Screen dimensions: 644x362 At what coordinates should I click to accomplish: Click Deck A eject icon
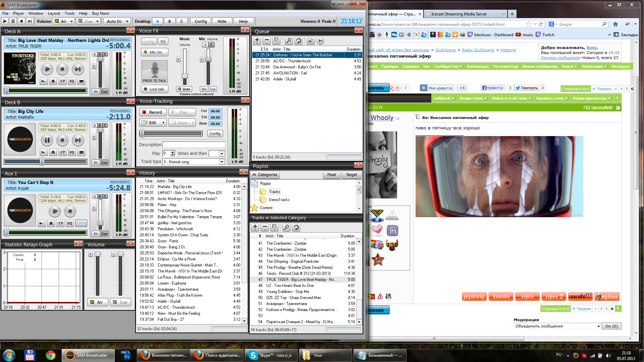coord(53,81)
